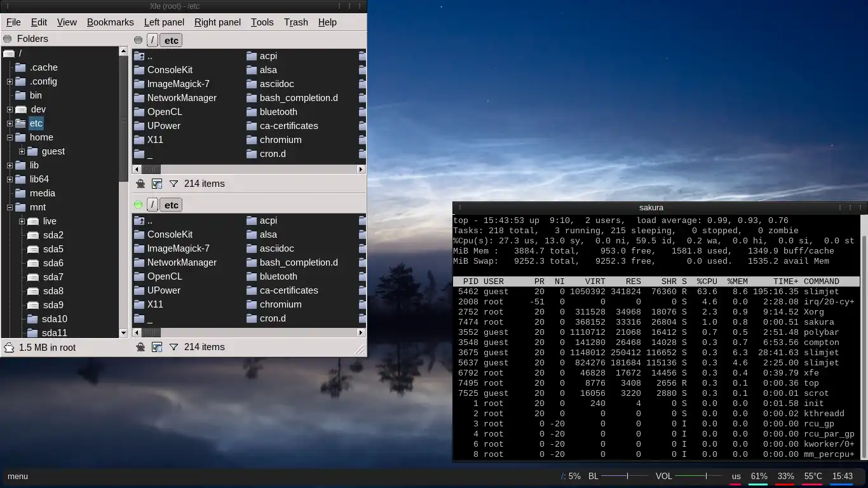
Task: Activate the gray focus dot of the inactive panel
Action: click(138, 41)
